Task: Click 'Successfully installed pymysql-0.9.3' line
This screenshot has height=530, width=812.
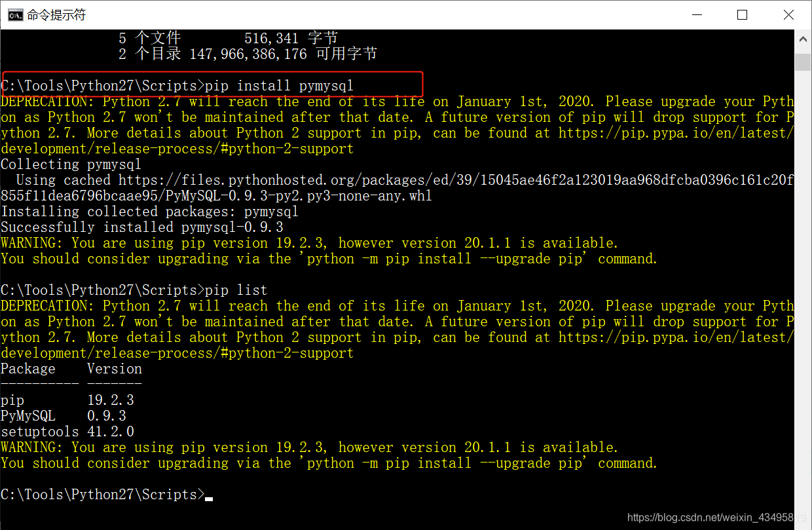Action: (142, 227)
